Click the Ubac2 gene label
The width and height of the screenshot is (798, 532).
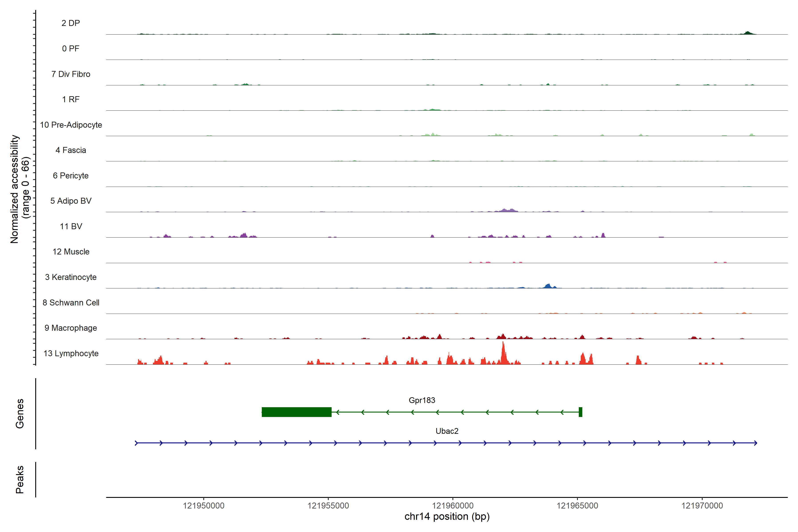coord(447,431)
